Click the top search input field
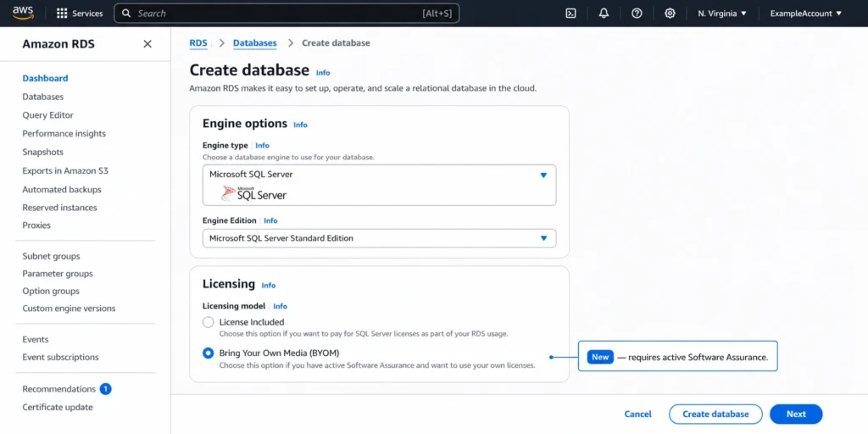 pyautogui.click(x=287, y=14)
